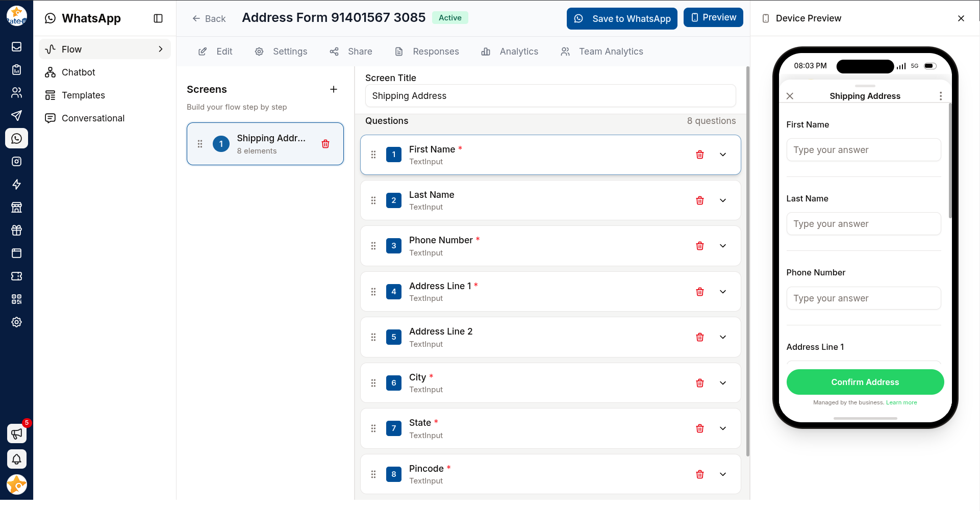The width and height of the screenshot is (980, 511).
Task: Click Confirm Address in phone preview
Action: (x=865, y=382)
